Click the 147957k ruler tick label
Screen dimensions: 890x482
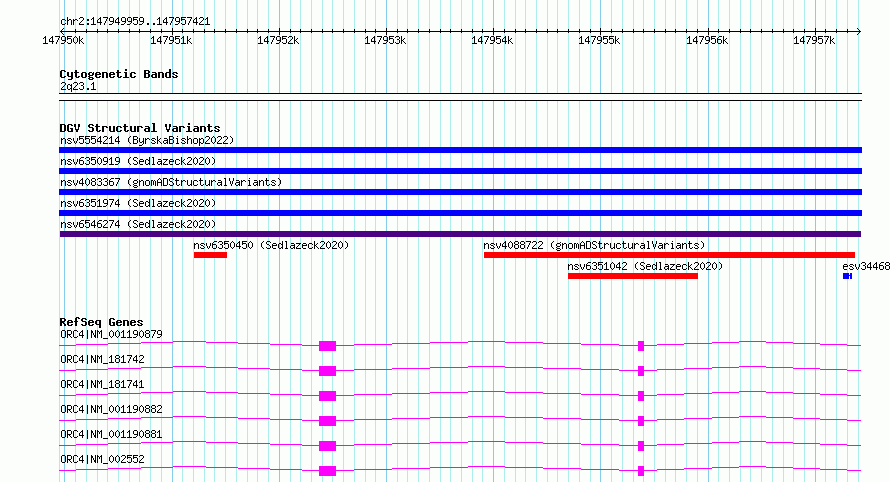(814, 41)
